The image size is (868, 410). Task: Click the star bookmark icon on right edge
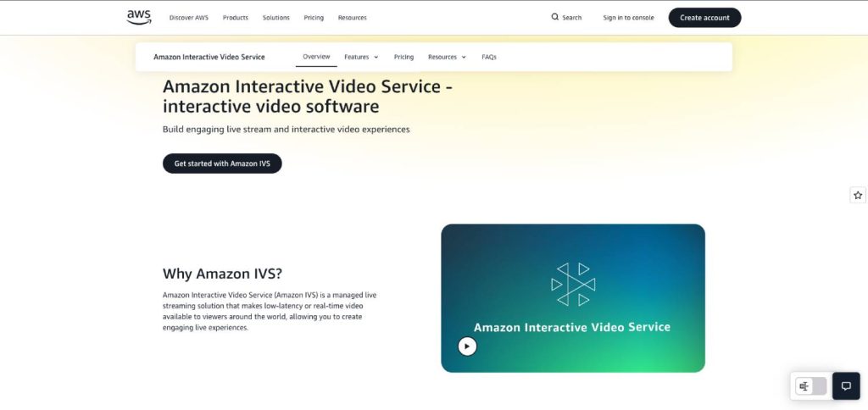tap(858, 195)
